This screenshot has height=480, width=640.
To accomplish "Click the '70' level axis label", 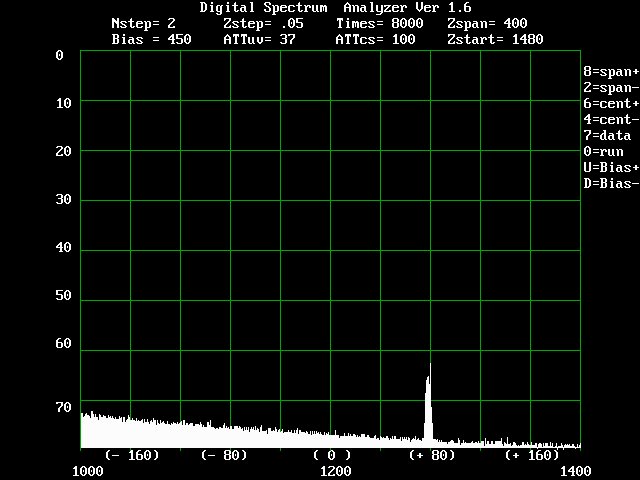I will point(63,407).
